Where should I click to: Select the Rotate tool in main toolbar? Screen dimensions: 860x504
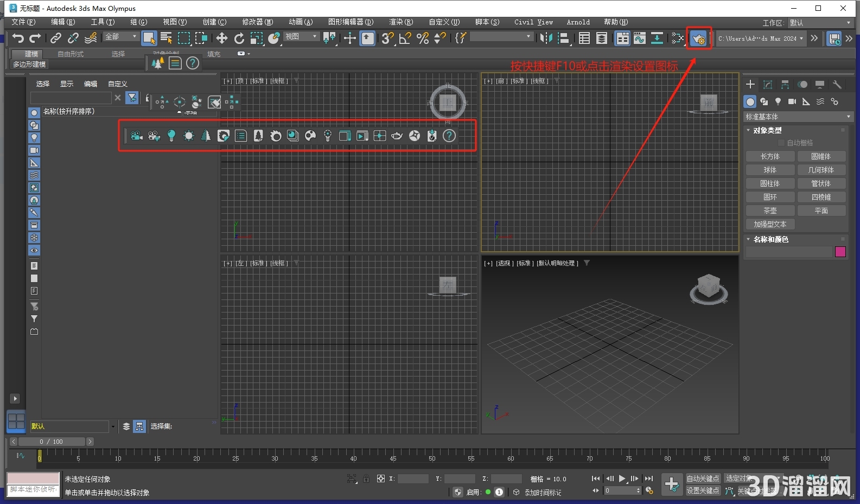[239, 38]
